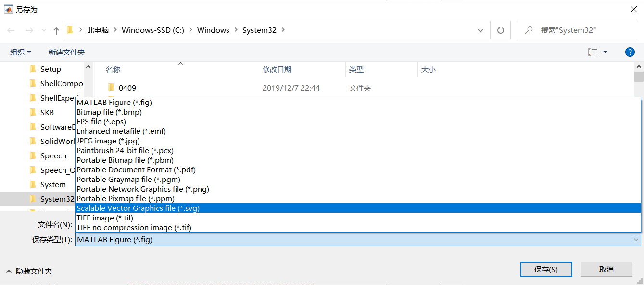Viewport: 644px width, 285px height.
Task: Expand chevron after Windows-SSD (C:) breadcrumb
Action: (190, 30)
